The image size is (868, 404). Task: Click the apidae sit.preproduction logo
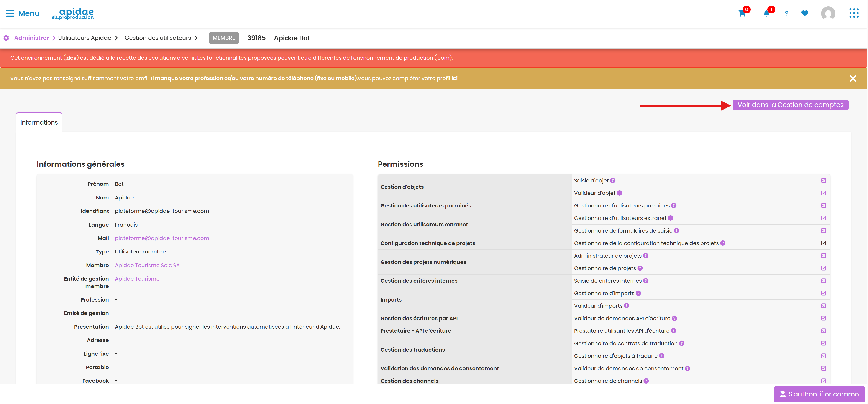[73, 14]
